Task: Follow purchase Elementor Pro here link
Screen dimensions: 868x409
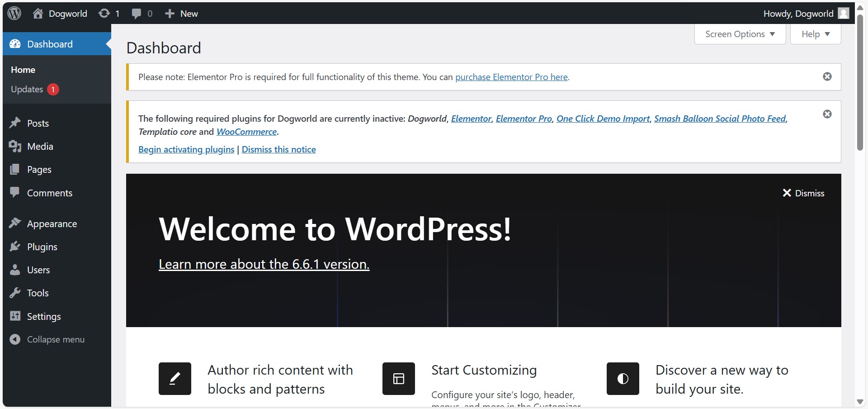Action: pyautogui.click(x=511, y=77)
